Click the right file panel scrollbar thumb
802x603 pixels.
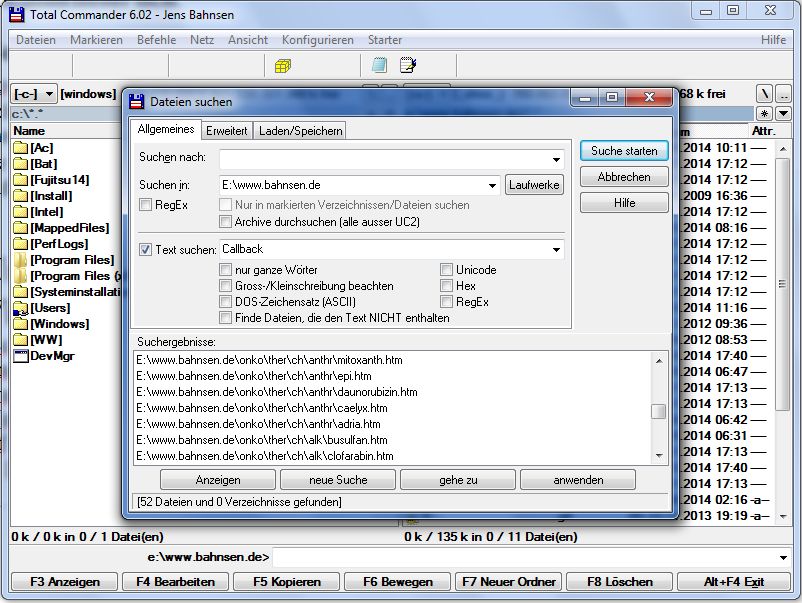click(x=783, y=284)
